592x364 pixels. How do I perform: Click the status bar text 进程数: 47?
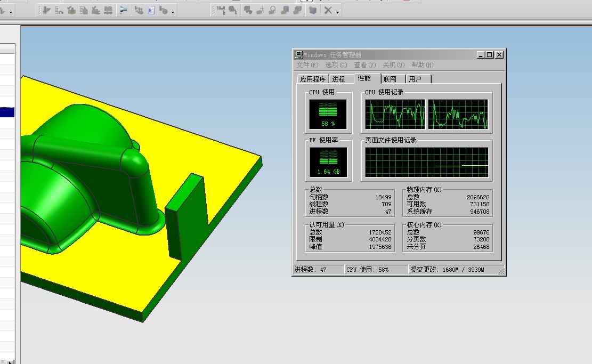pos(310,270)
